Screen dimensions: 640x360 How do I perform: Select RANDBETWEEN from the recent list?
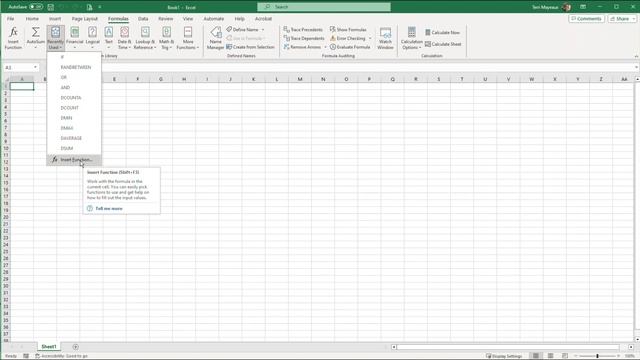74,67
